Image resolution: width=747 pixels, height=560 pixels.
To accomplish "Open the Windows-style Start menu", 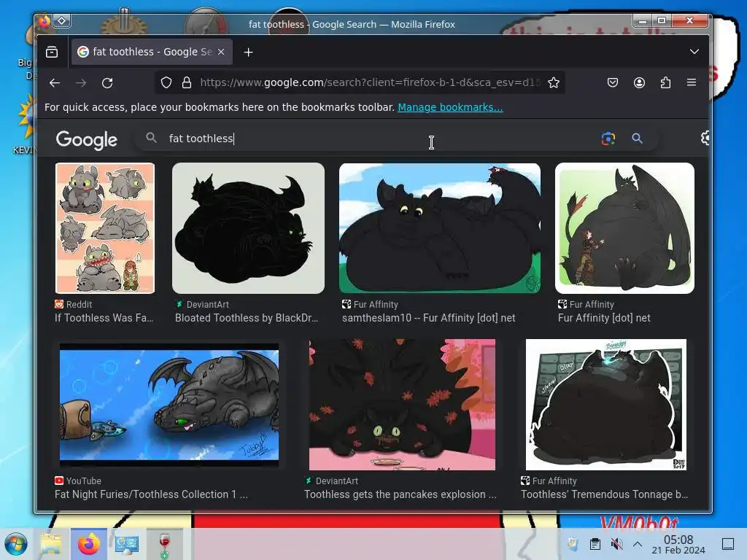I will [x=16, y=544].
